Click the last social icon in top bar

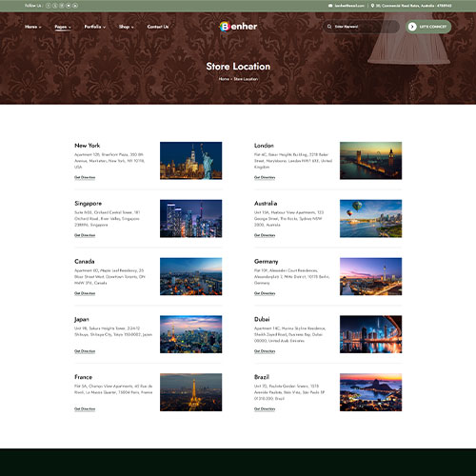point(75,6)
